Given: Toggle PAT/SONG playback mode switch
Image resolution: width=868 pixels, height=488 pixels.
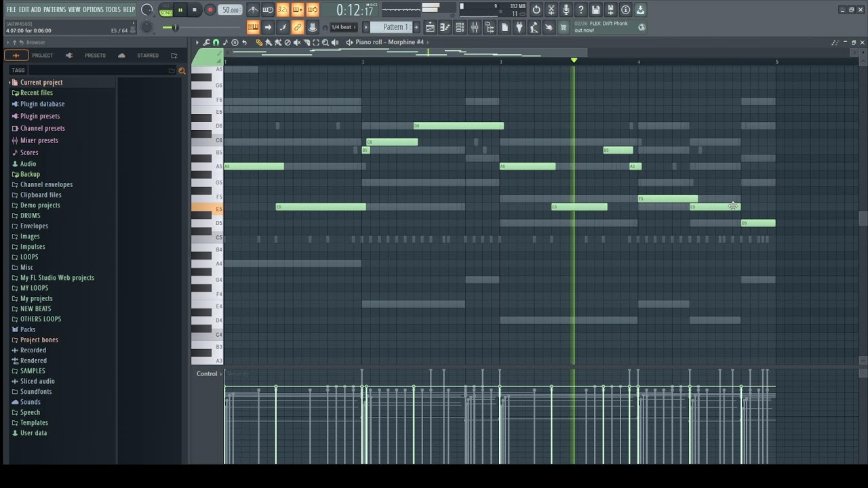Looking at the screenshot, I should tap(165, 10).
